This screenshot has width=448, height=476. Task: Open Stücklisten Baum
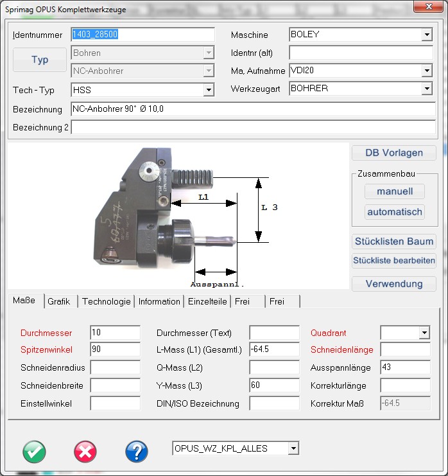tap(394, 242)
